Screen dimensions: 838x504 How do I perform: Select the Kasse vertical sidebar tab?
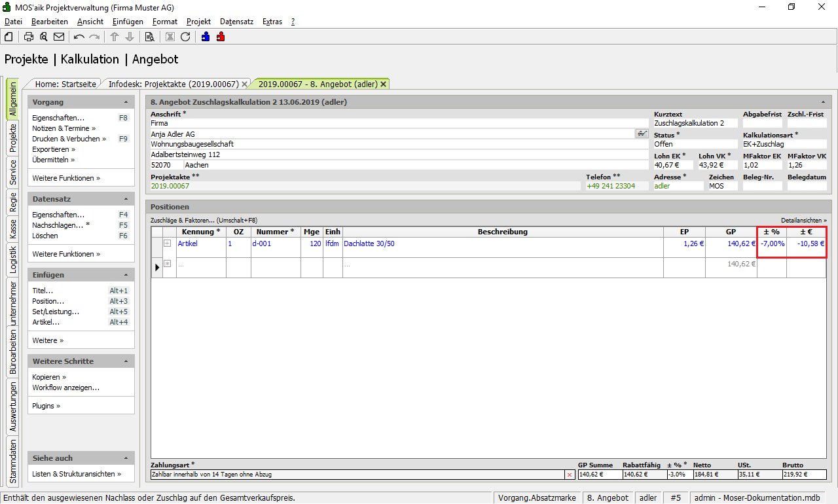click(12, 228)
